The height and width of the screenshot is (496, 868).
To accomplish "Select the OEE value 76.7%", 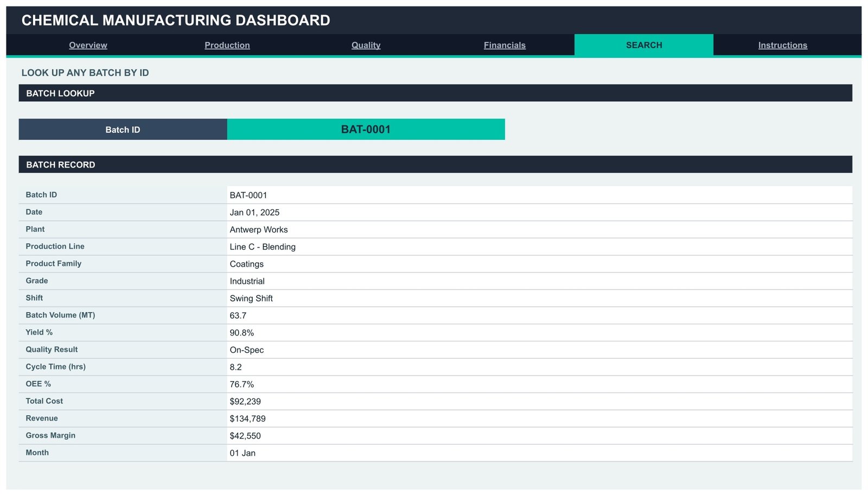I will point(540,384).
